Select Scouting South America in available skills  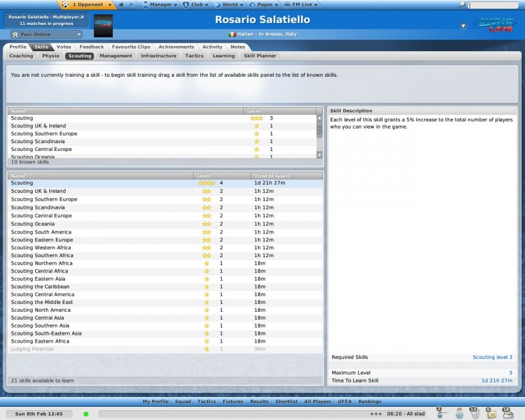41,232
